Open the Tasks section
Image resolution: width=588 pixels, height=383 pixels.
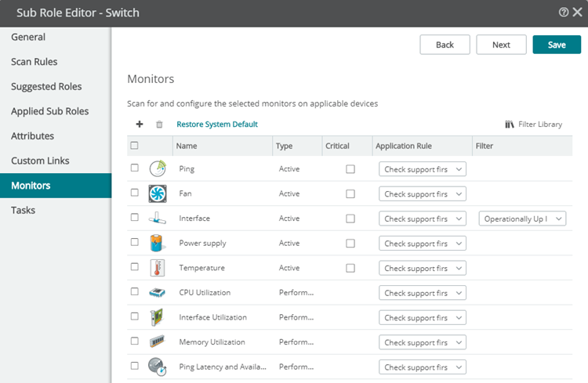click(56, 210)
